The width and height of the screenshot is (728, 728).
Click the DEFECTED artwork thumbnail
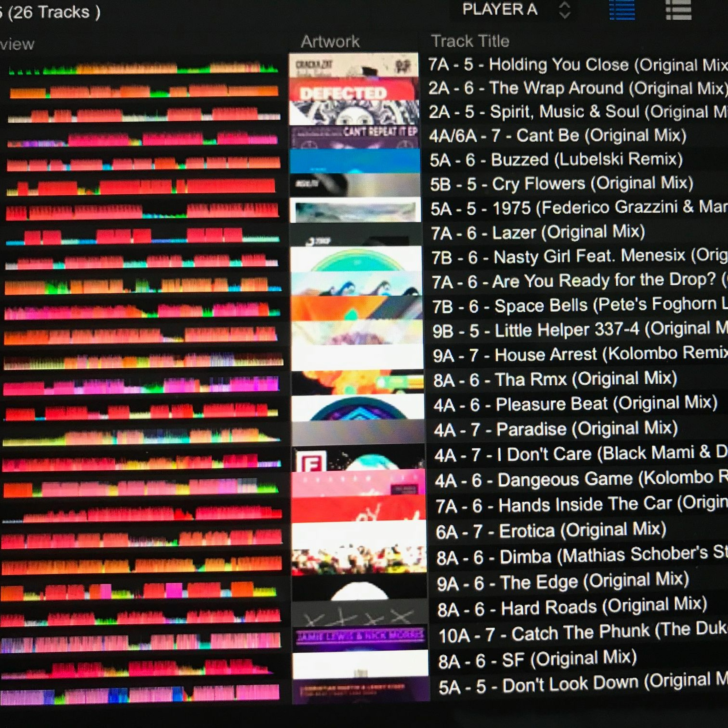tap(354, 89)
